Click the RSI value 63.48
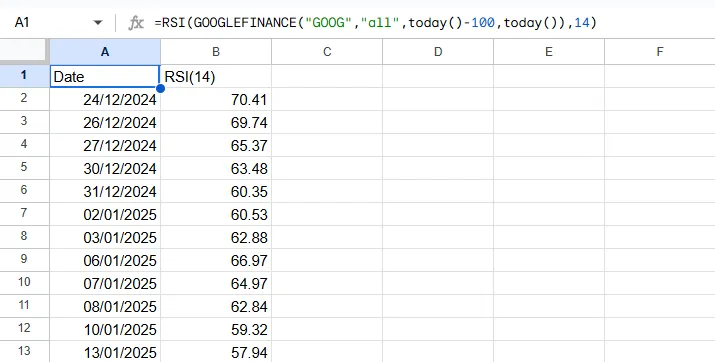 216,168
